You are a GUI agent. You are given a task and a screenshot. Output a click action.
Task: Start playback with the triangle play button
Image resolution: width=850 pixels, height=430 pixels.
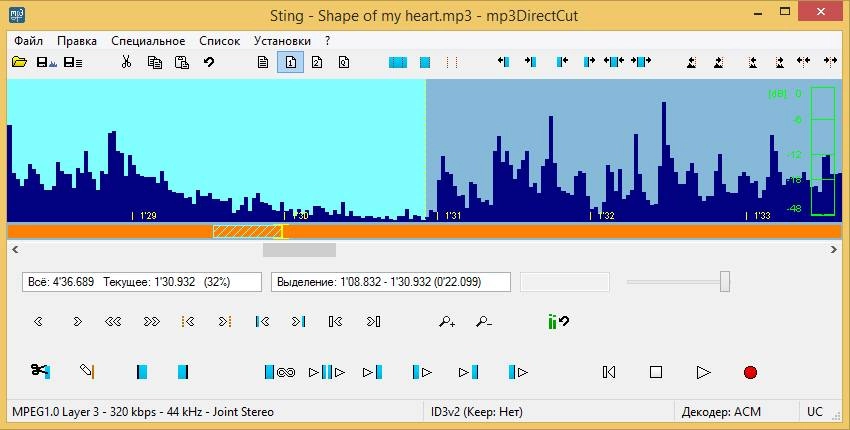click(703, 372)
